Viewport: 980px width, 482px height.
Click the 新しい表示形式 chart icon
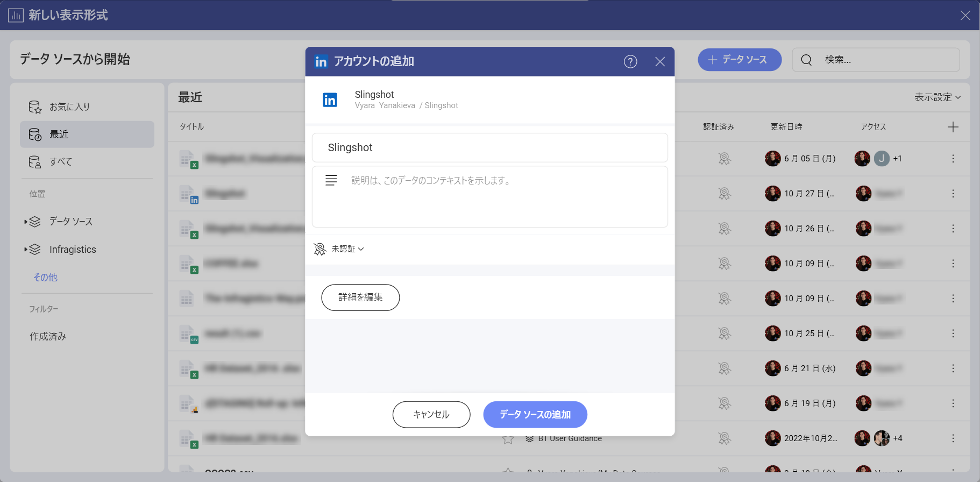pos(16,15)
